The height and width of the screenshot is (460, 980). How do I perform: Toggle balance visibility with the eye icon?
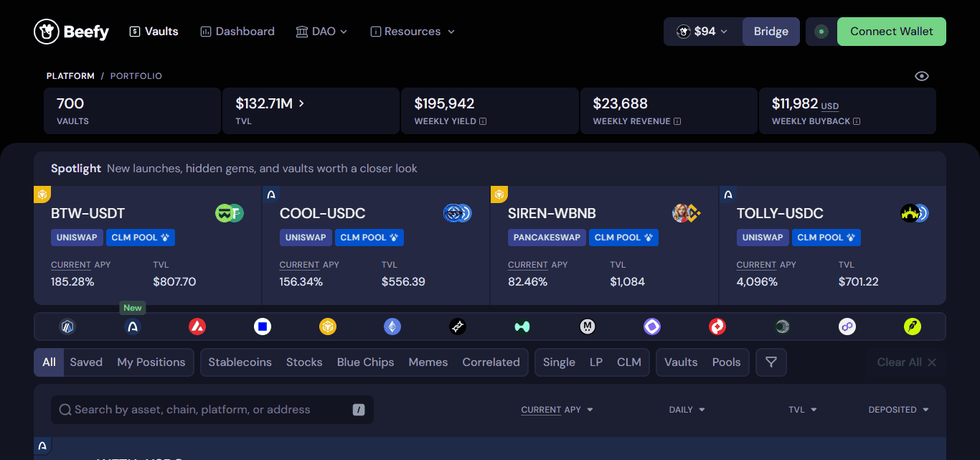tap(922, 76)
